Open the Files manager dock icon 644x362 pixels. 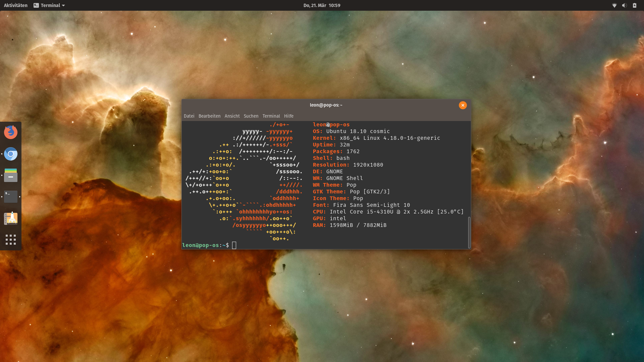click(x=11, y=175)
